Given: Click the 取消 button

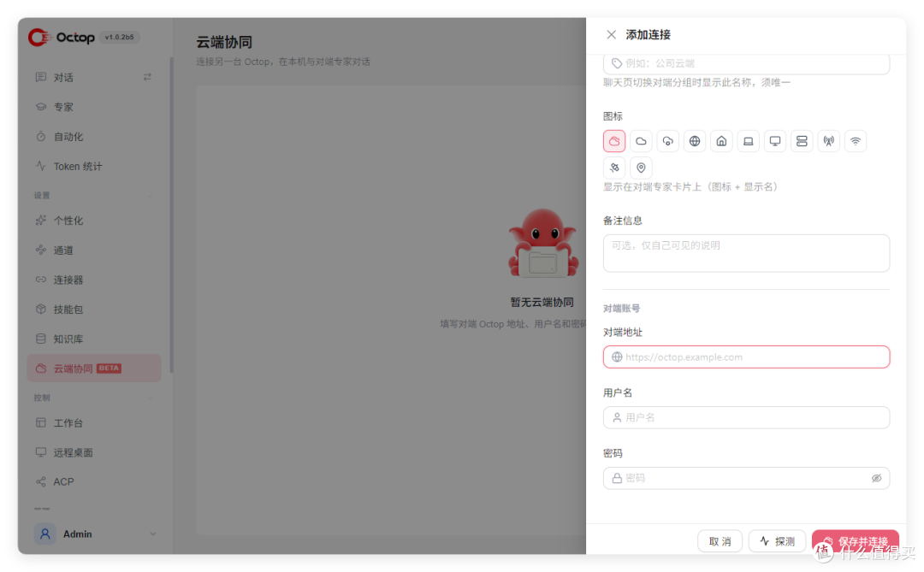Looking at the screenshot, I should click(x=720, y=541).
